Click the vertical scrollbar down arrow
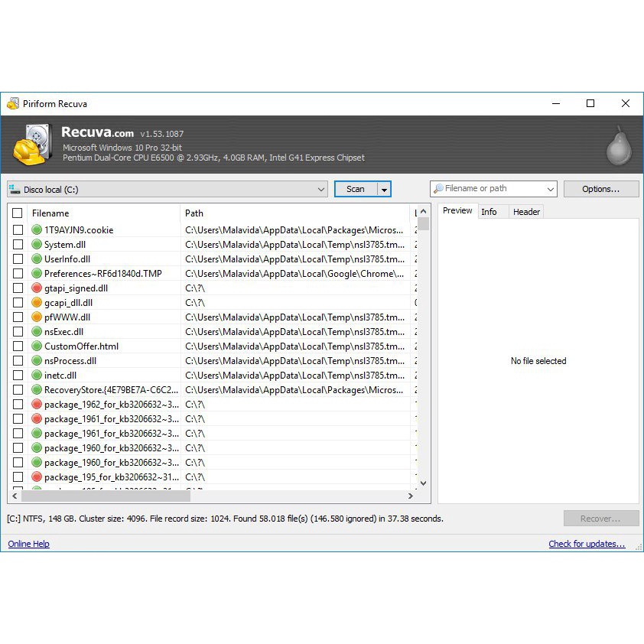The image size is (644, 644). (424, 483)
